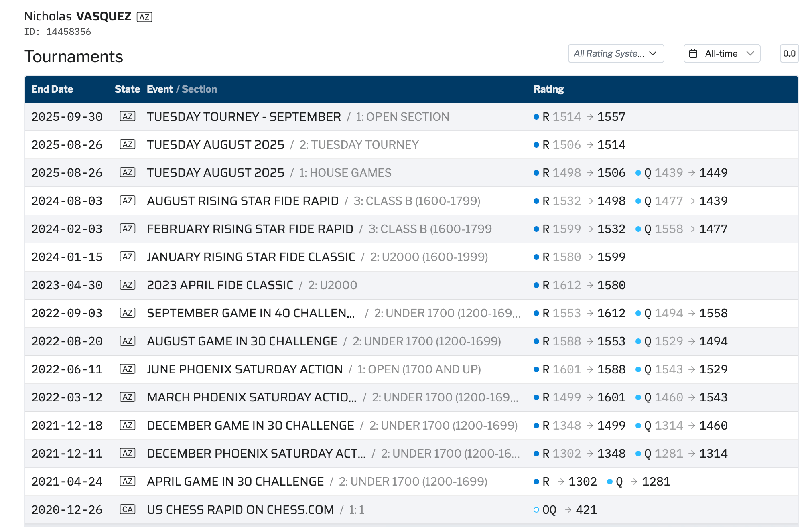Screen dimensions: 812x527
Task: Open the US CHESS RAPID ON CHESS.COM event
Action: [x=240, y=510]
